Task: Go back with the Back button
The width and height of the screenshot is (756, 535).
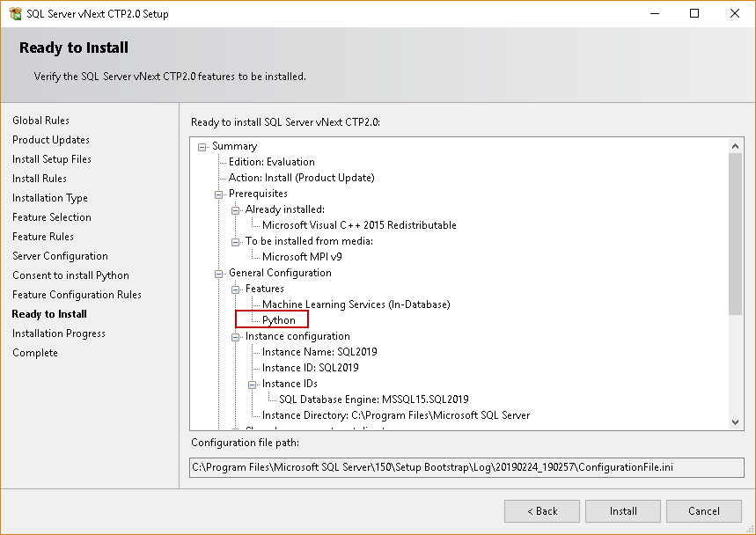Action: coord(542,511)
